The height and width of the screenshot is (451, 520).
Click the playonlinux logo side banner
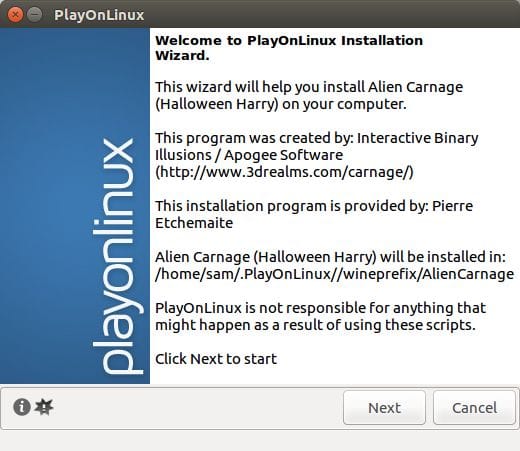[x=75, y=206]
